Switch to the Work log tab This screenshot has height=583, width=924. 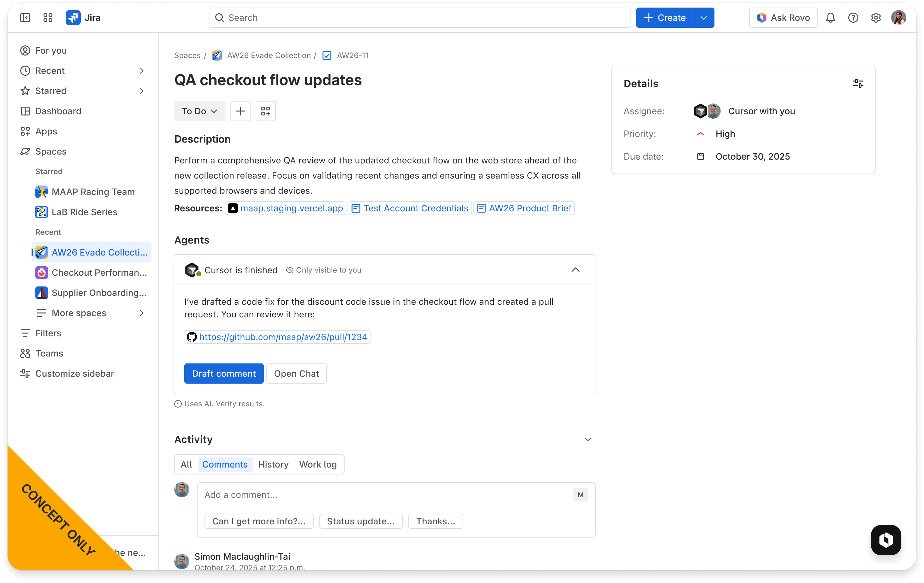(x=318, y=464)
